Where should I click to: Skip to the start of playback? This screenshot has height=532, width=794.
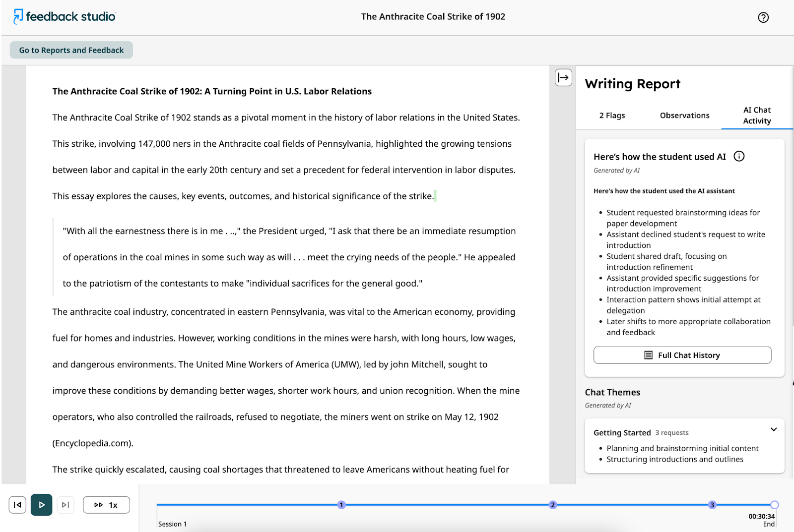(x=17, y=505)
